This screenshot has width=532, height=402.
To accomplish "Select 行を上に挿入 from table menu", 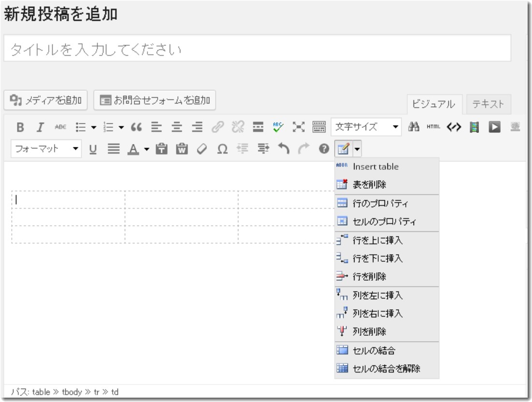I will click(377, 240).
